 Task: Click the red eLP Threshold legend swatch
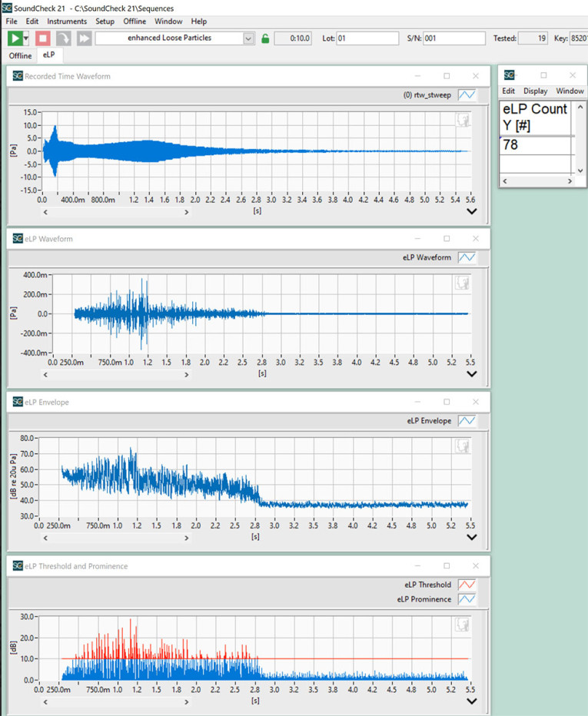coord(467,585)
